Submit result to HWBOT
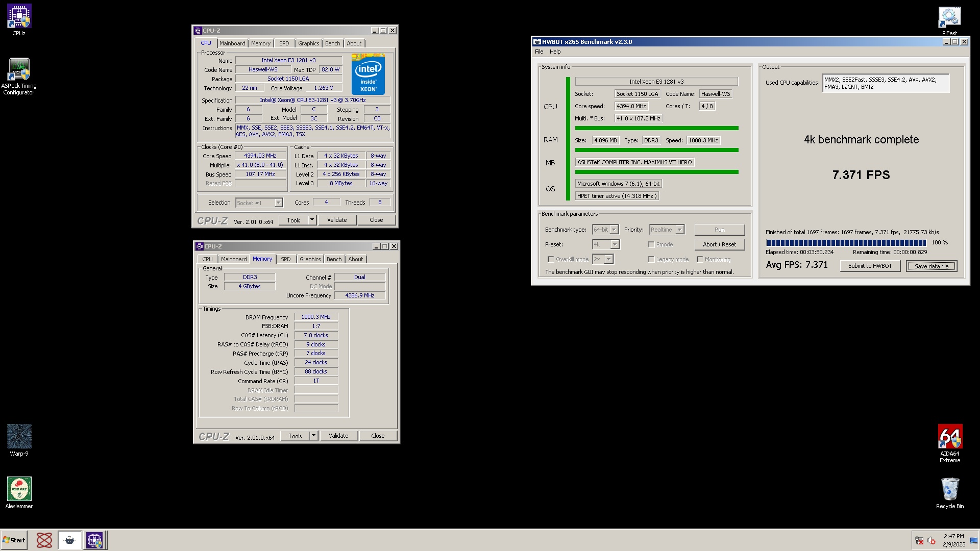 pos(870,266)
